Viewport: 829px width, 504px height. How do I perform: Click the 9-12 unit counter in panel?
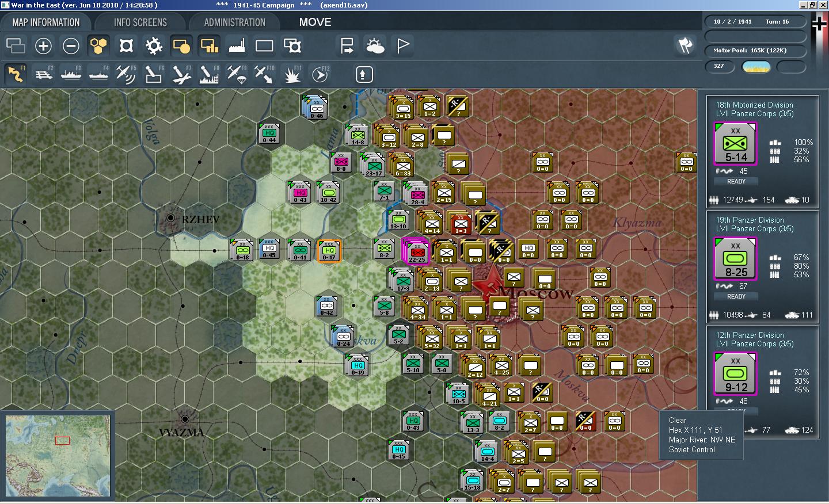point(736,374)
